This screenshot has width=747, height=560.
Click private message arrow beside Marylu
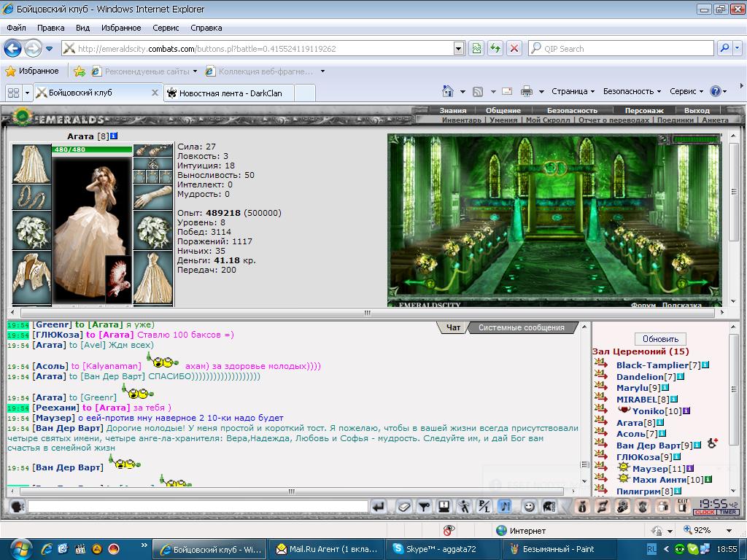601,386
